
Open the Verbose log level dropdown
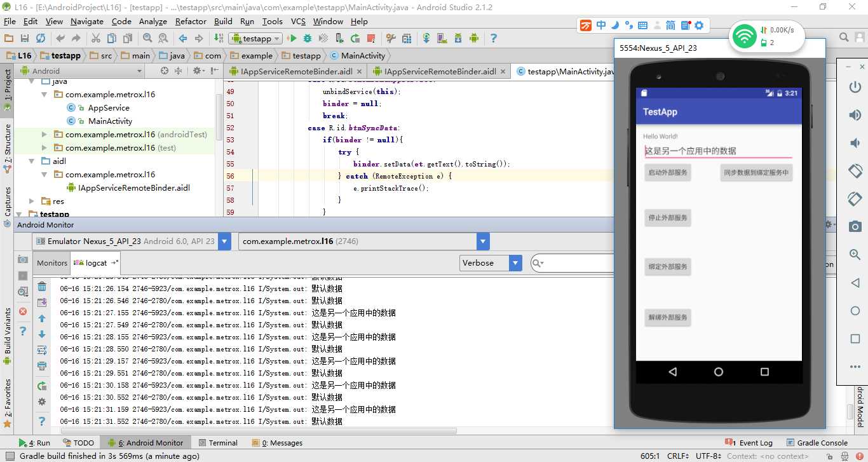point(491,263)
